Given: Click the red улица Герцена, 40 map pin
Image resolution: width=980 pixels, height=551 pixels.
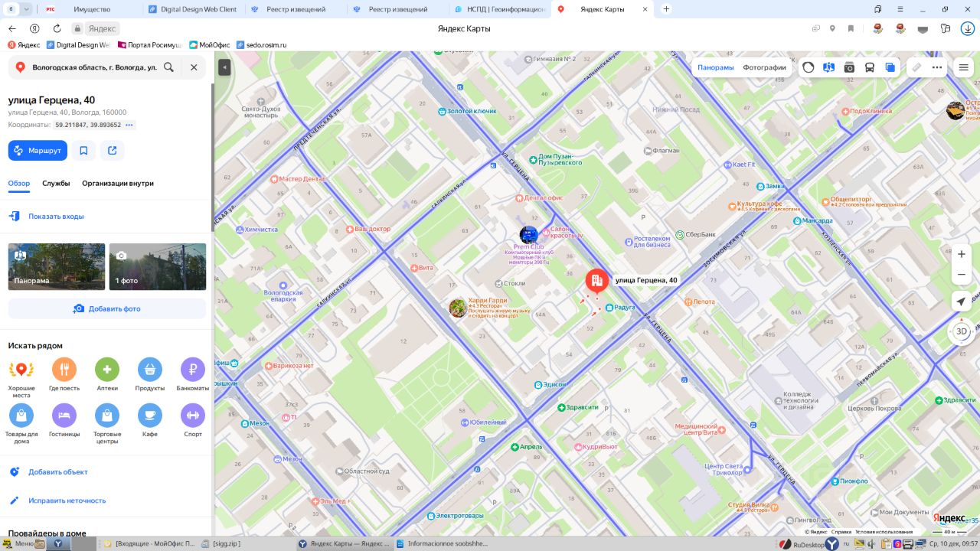Looking at the screenshot, I should click(597, 282).
